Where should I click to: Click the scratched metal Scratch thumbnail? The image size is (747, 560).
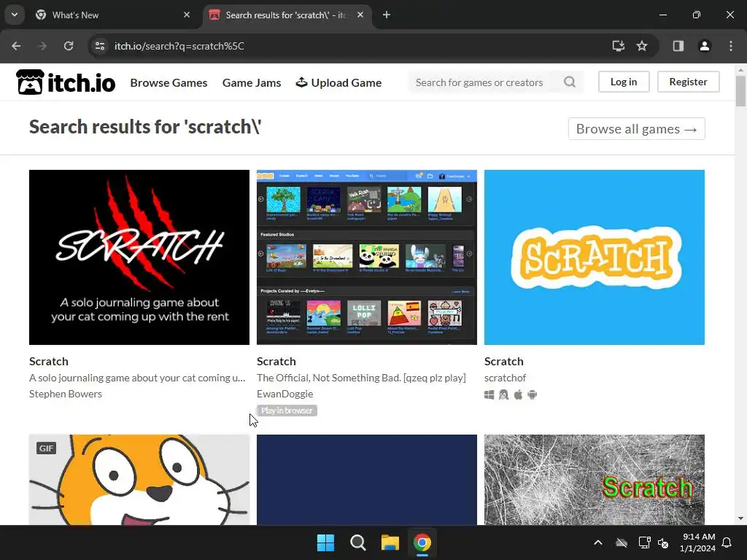coord(595,480)
